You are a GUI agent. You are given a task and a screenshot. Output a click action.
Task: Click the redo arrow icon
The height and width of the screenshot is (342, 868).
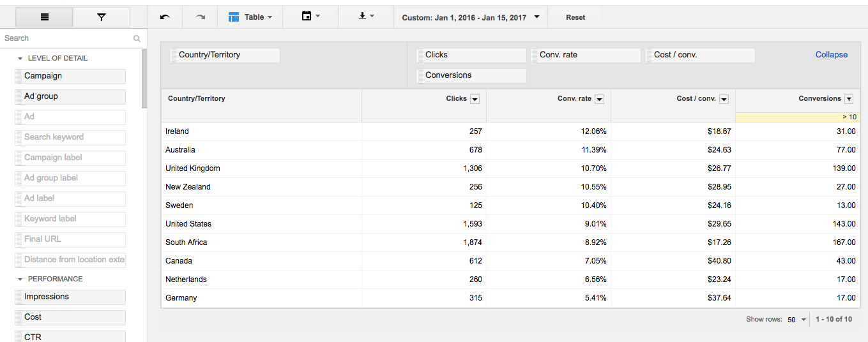click(200, 17)
